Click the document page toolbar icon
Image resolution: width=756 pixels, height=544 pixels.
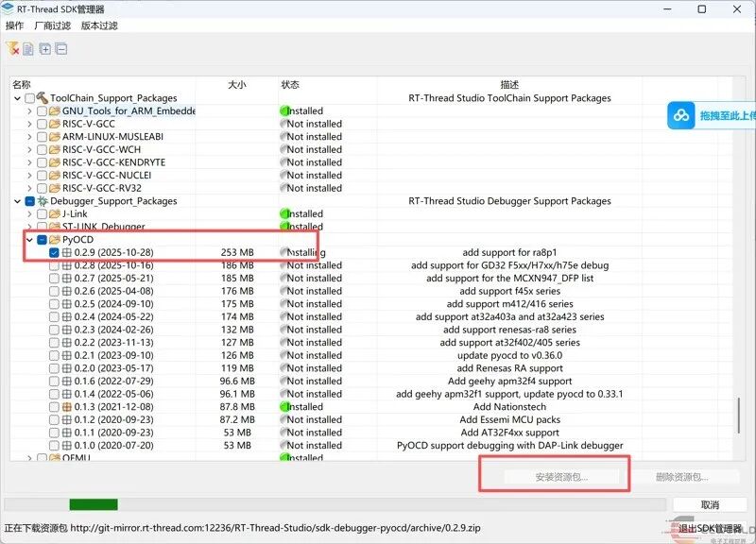(x=28, y=49)
